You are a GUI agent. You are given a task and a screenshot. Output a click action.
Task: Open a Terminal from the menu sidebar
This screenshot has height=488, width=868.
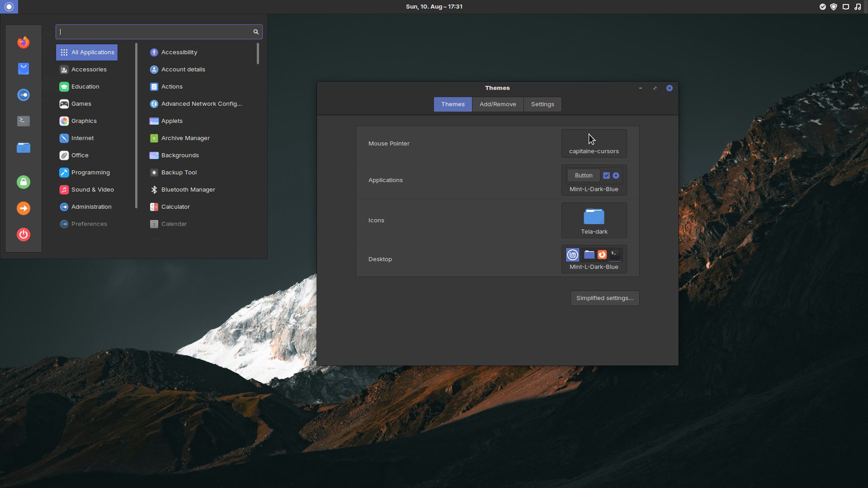pyautogui.click(x=23, y=121)
